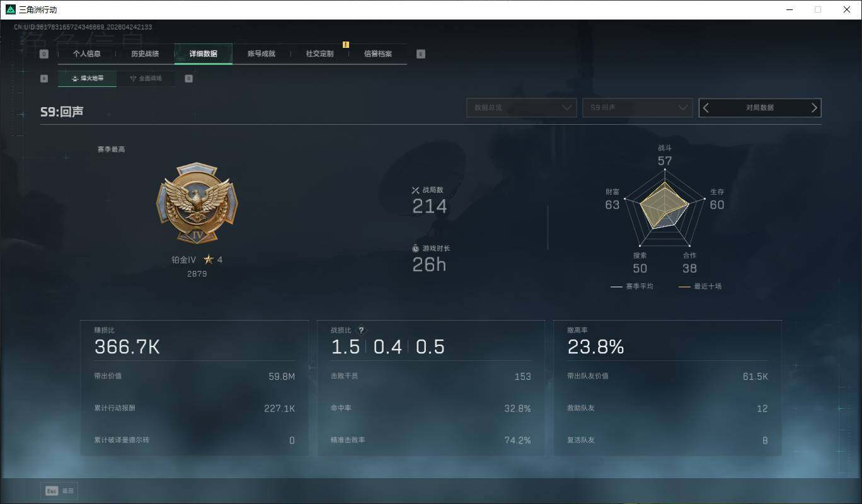The width and height of the screenshot is (862, 504).
Task: Click the 战斗 57 radar stat
Action: pyautogui.click(x=665, y=155)
